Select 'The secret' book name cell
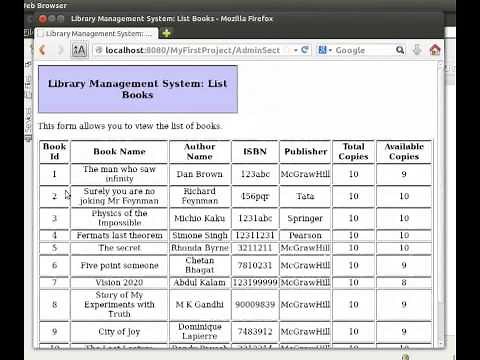This screenshot has height=360, width=480. point(119,248)
